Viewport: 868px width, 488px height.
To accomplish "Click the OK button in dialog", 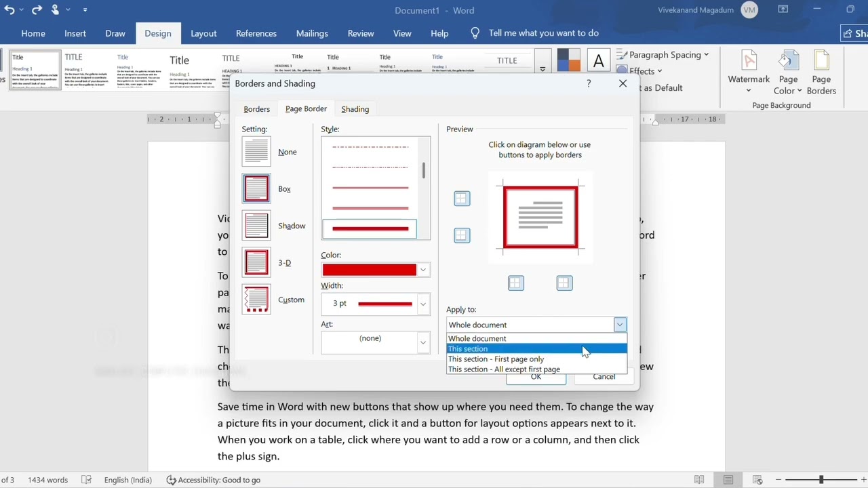I will click(536, 377).
